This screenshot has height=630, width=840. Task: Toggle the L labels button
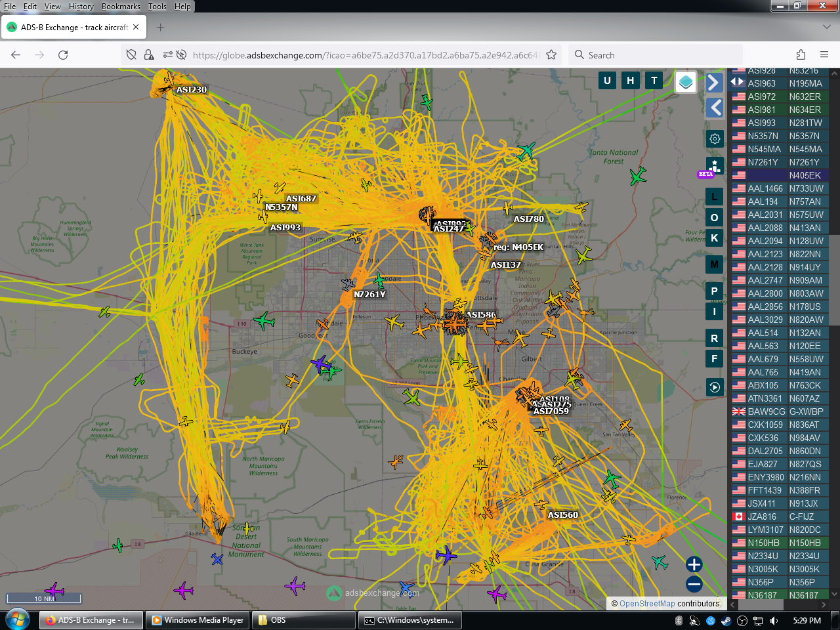coord(715,197)
